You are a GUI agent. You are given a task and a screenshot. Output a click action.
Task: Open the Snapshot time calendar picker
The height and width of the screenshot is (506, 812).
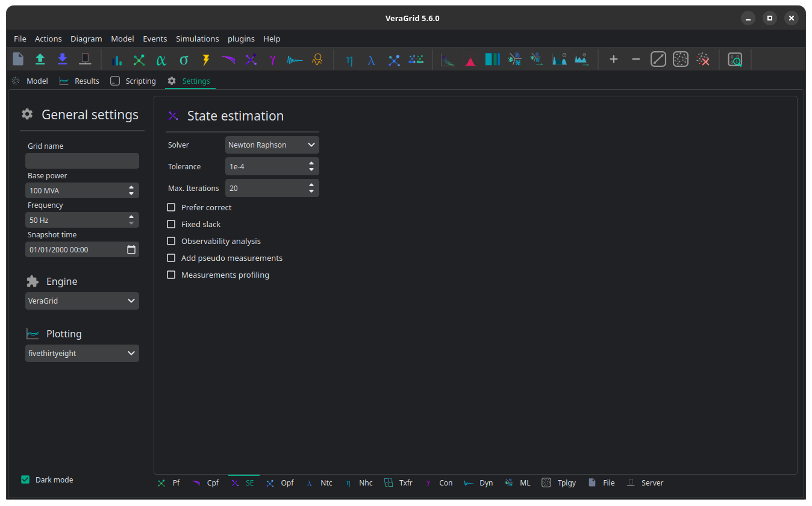tap(131, 249)
